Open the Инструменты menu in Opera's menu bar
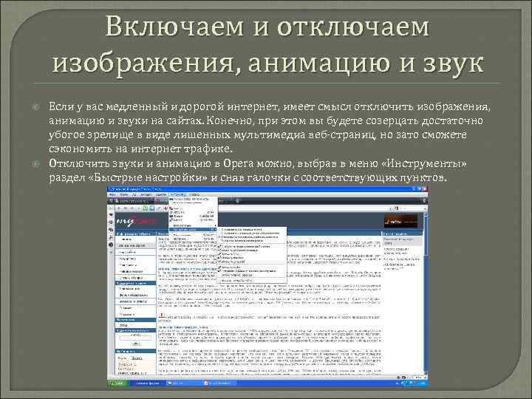Viewport: 532px width, 399px height. coord(177,195)
